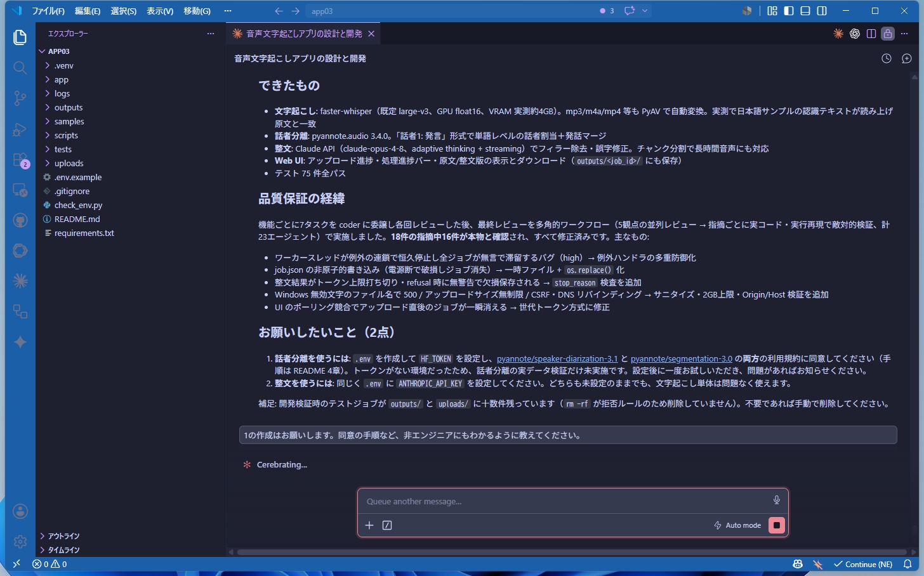Open the Search view in activity bar
This screenshot has height=576, width=924.
pos(20,67)
